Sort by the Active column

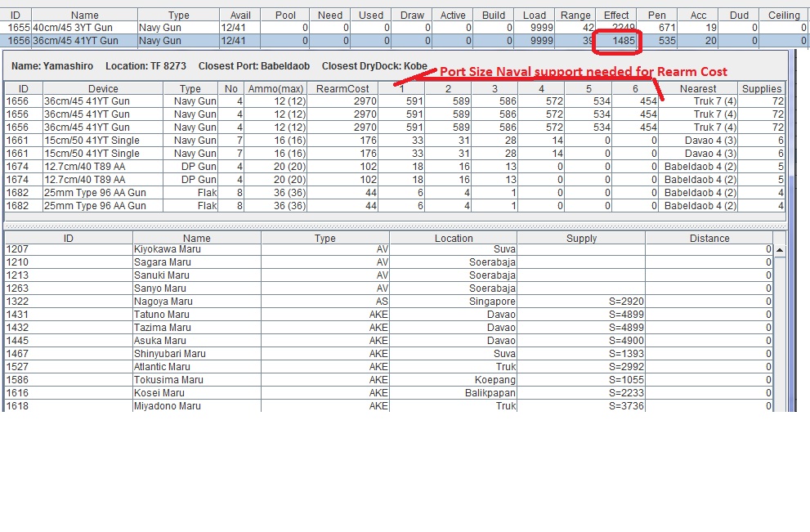453,15
